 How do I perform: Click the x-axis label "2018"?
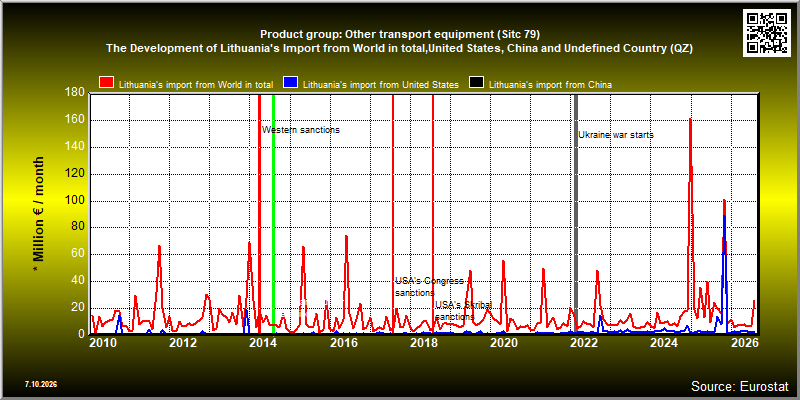[x=423, y=342]
